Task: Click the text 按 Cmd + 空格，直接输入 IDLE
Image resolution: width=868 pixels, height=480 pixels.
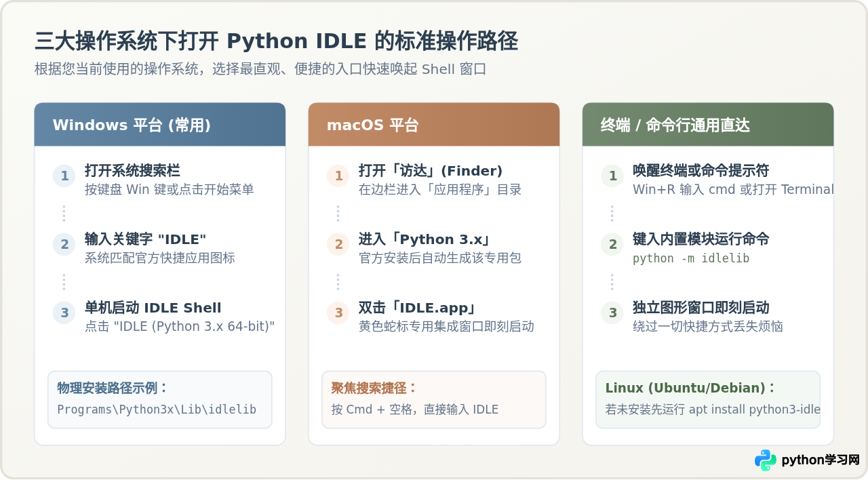Action: [415, 409]
